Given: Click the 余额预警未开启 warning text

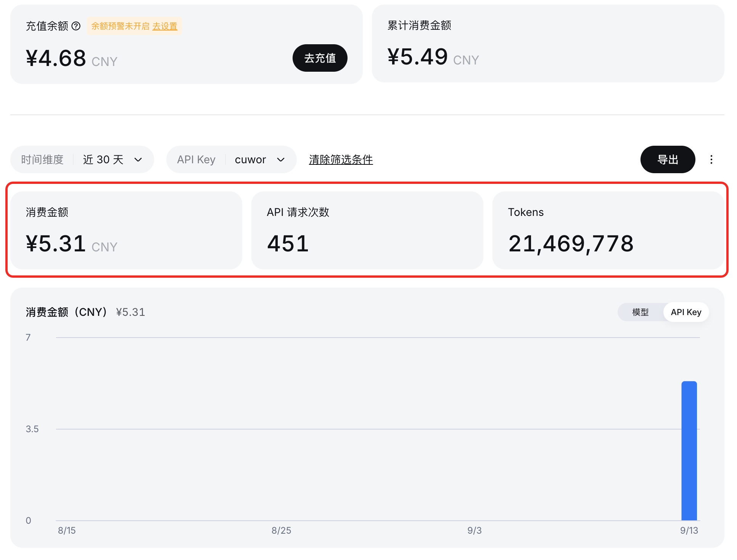Looking at the screenshot, I should point(121,26).
